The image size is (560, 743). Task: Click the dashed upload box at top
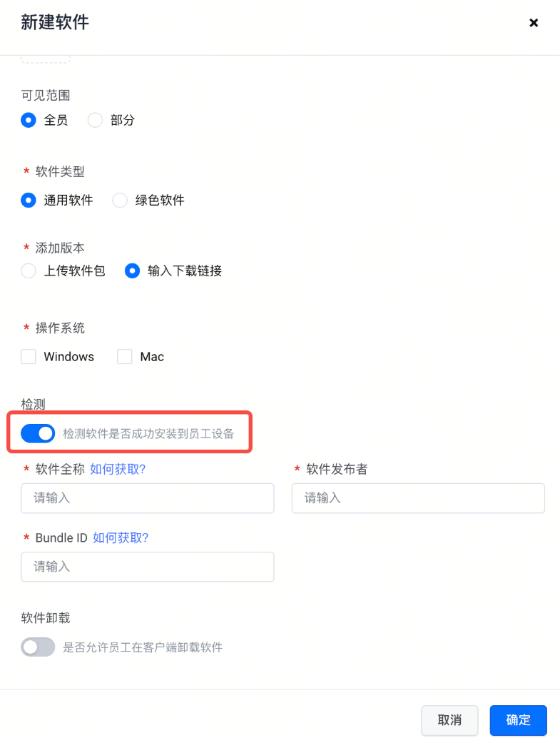pyautogui.click(x=46, y=59)
